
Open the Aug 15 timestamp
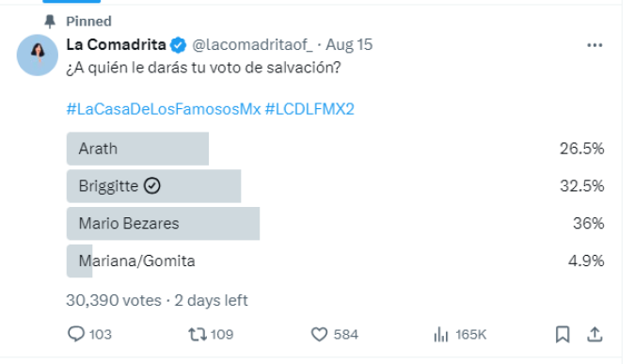pyautogui.click(x=349, y=44)
